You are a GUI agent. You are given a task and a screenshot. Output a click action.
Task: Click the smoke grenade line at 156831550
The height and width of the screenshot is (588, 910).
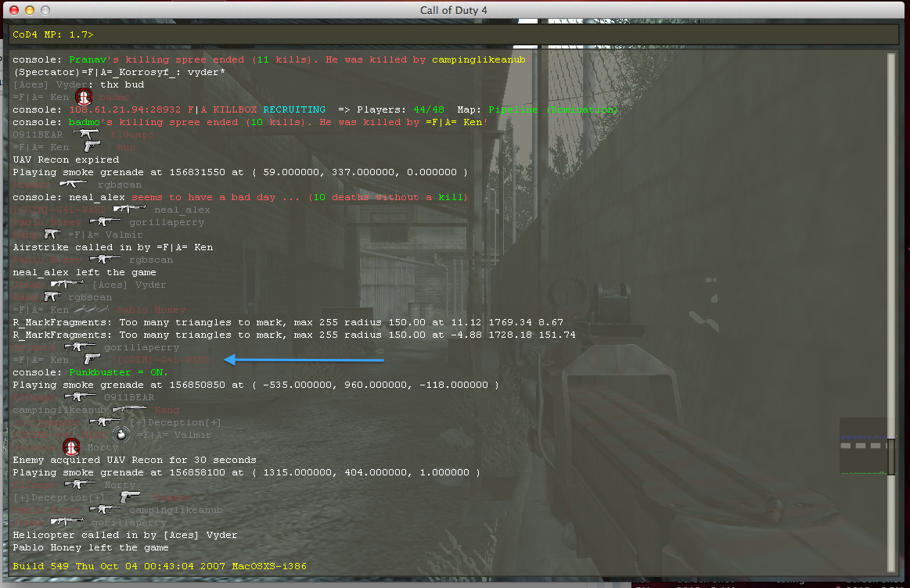click(x=240, y=172)
